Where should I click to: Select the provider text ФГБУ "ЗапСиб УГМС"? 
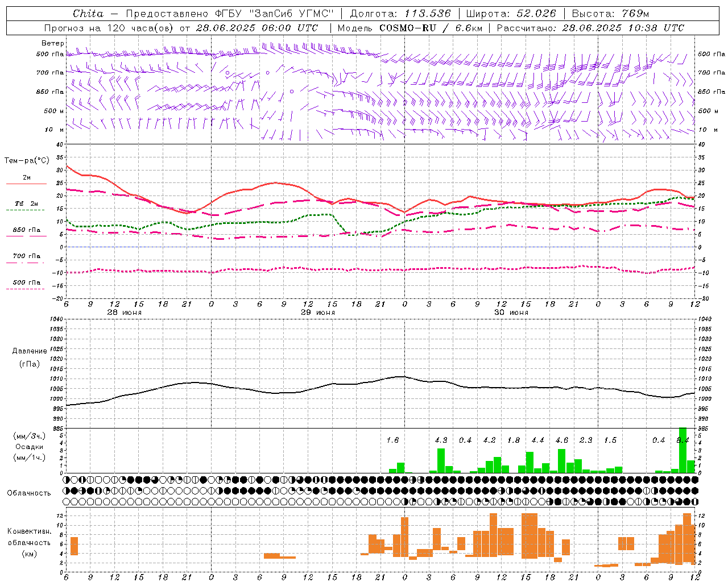[x=274, y=14]
